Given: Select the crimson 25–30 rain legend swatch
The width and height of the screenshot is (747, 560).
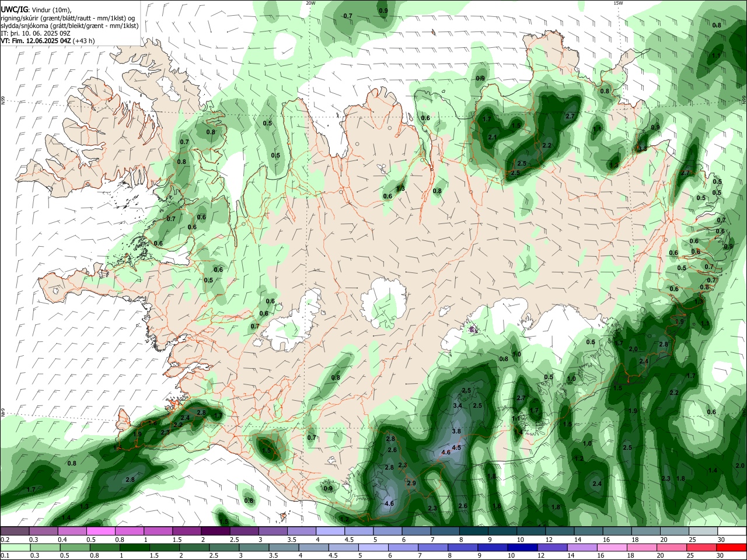Looking at the screenshot, I should pyautogui.click(x=703, y=548).
